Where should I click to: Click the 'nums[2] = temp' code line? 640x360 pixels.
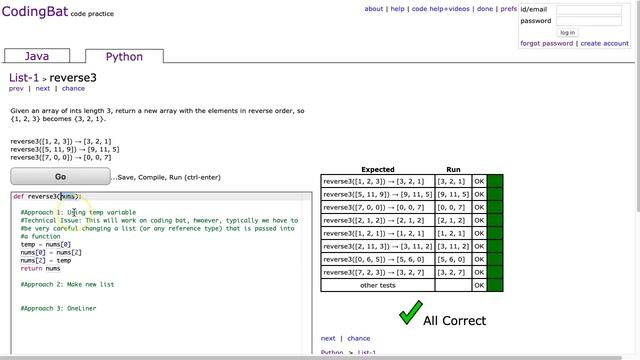pos(46,260)
